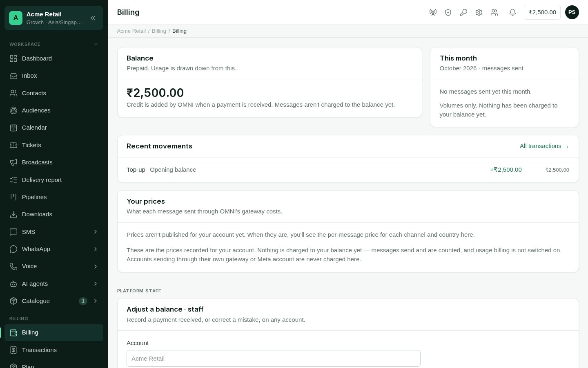Click the Tickets icon in sidebar
The width and height of the screenshot is (588, 368).
(x=13, y=145)
